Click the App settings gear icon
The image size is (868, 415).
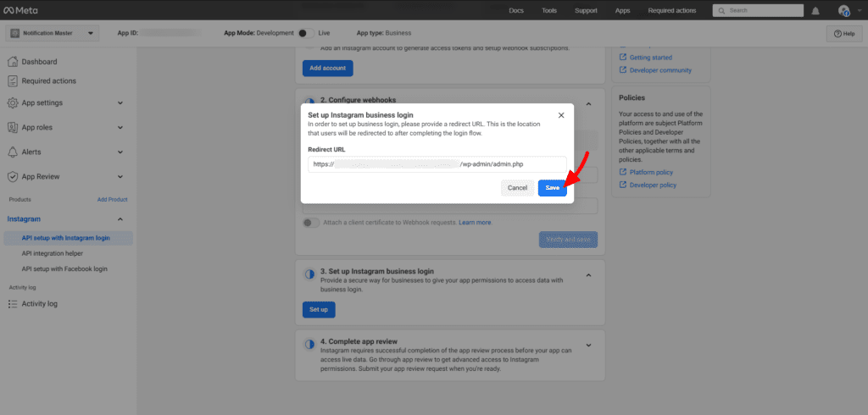pos(13,103)
